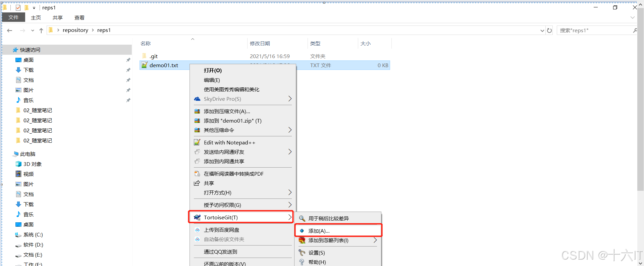Image resolution: width=644 pixels, height=266 pixels.
Task: Expand the 发送给内网通好友 submenu arrow
Action: point(290,152)
